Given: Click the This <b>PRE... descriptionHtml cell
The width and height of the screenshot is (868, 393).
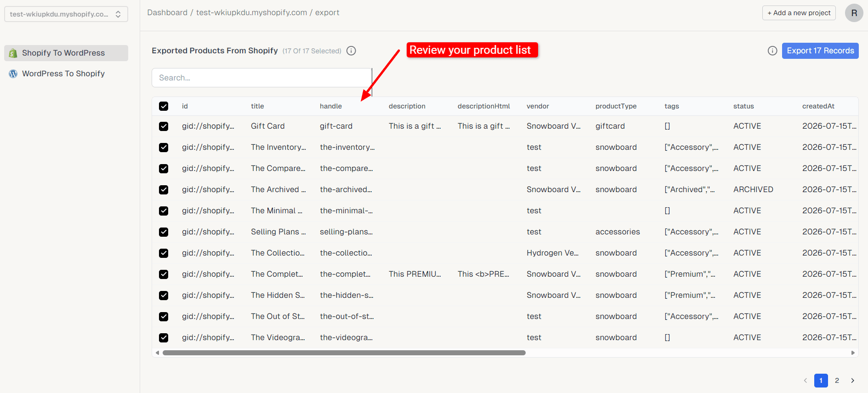Looking at the screenshot, I should [483, 274].
